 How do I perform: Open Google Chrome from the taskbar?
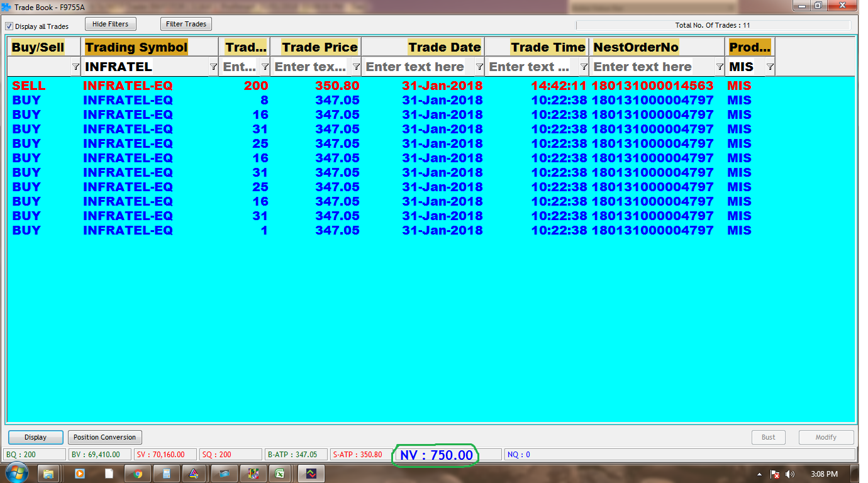tap(138, 474)
